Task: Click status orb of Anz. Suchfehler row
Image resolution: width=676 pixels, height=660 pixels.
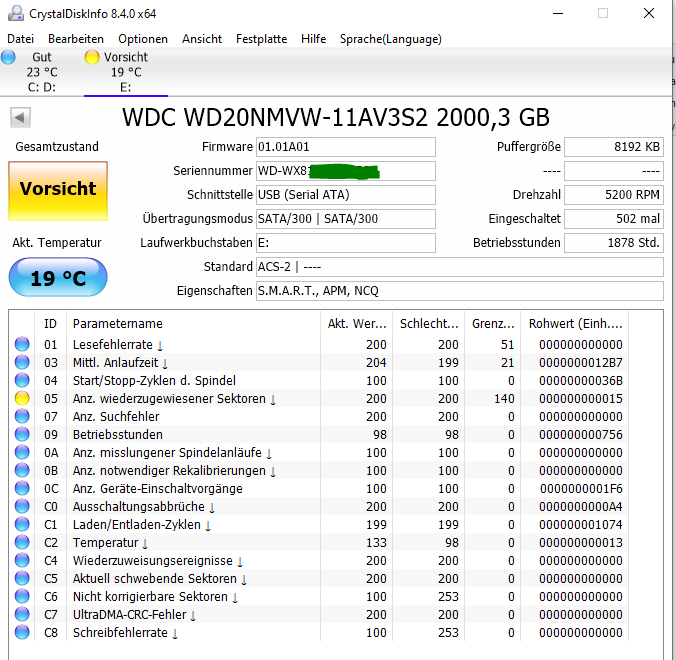Action: (x=22, y=416)
